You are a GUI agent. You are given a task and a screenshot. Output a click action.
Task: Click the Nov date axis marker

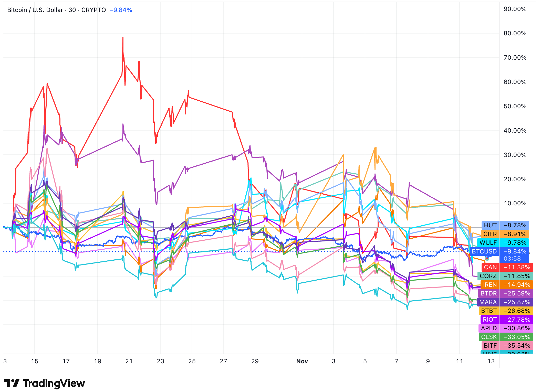pos(302,361)
